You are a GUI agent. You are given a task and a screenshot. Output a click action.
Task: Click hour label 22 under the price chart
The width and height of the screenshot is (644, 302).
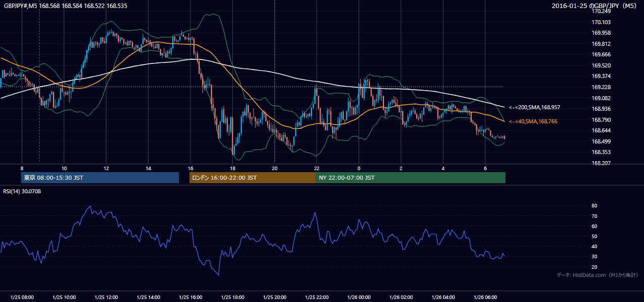pos(316,168)
